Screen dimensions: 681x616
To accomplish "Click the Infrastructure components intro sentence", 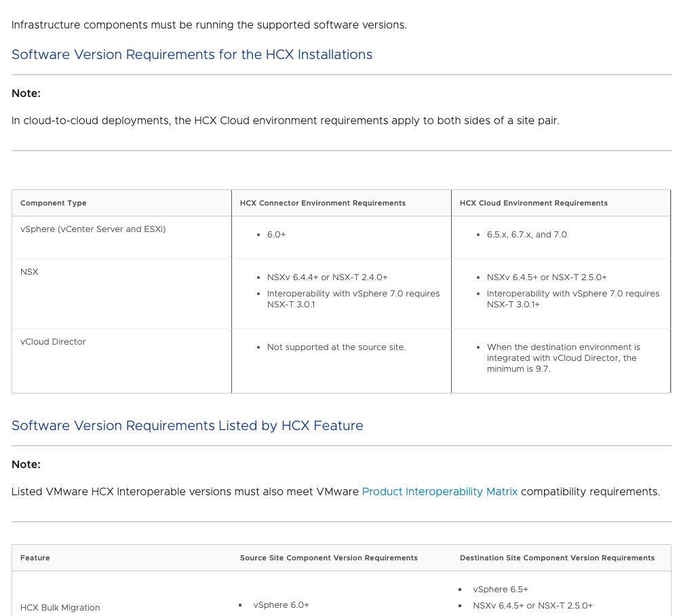I will click(209, 25).
